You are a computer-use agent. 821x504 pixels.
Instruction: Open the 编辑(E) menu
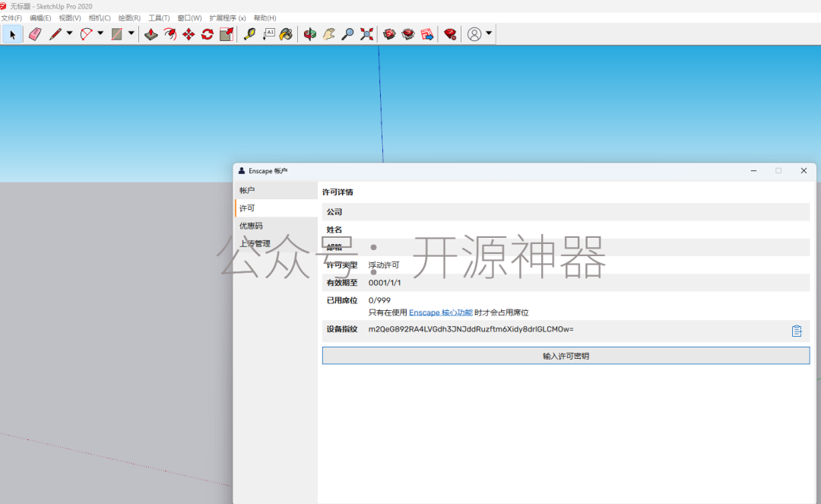click(40, 17)
